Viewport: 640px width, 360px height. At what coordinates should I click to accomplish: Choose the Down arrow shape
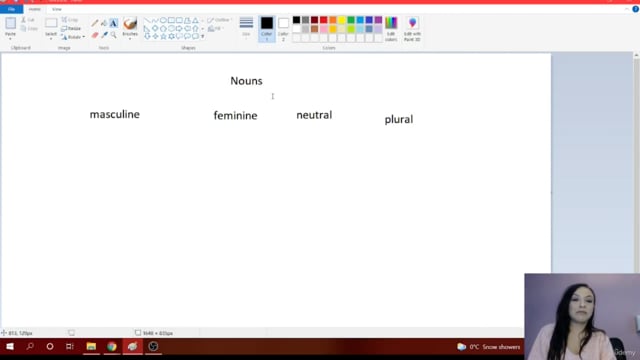coord(147,36)
